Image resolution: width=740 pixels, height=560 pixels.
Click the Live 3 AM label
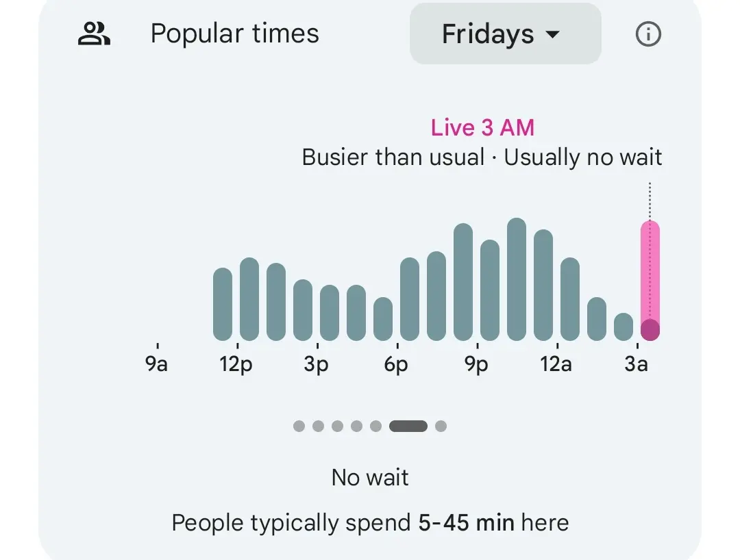click(482, 127)
